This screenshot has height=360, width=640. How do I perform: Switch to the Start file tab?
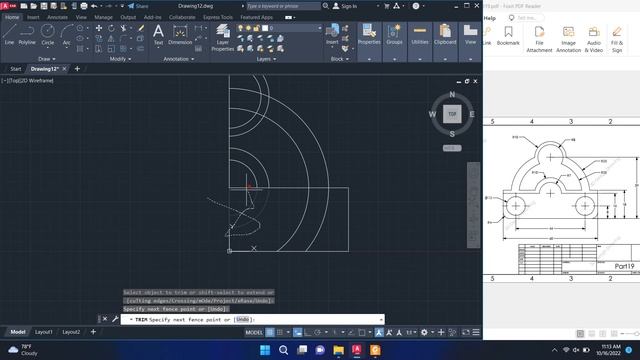point(16,69)
